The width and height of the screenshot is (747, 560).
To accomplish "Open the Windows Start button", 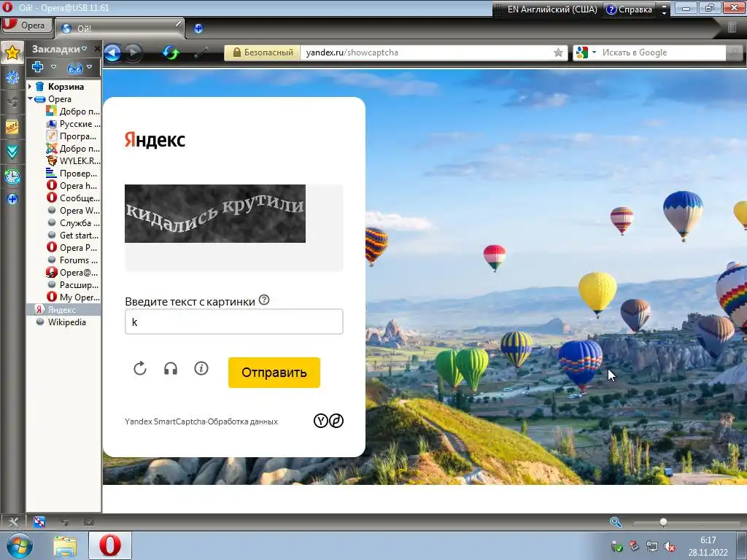I will pos(19,545).
